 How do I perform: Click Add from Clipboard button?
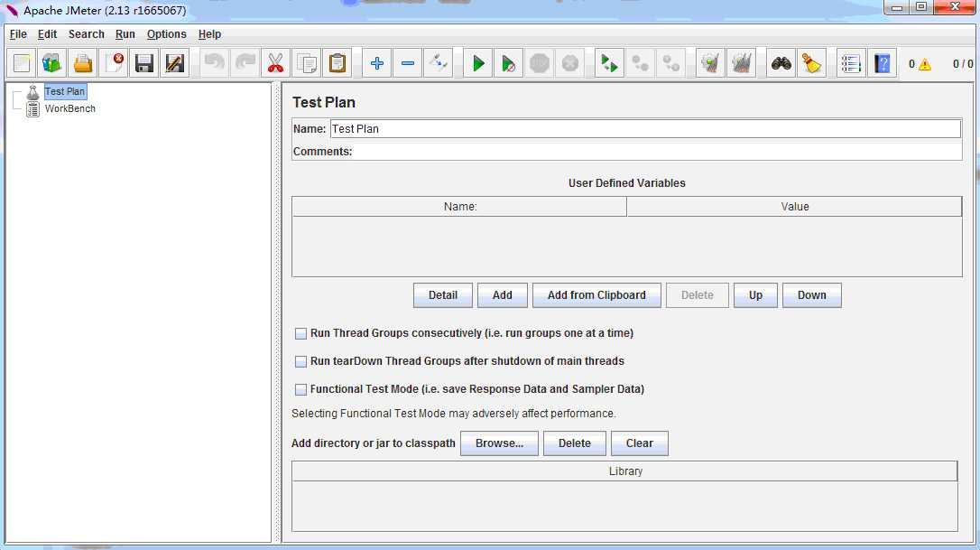[596, 295]
